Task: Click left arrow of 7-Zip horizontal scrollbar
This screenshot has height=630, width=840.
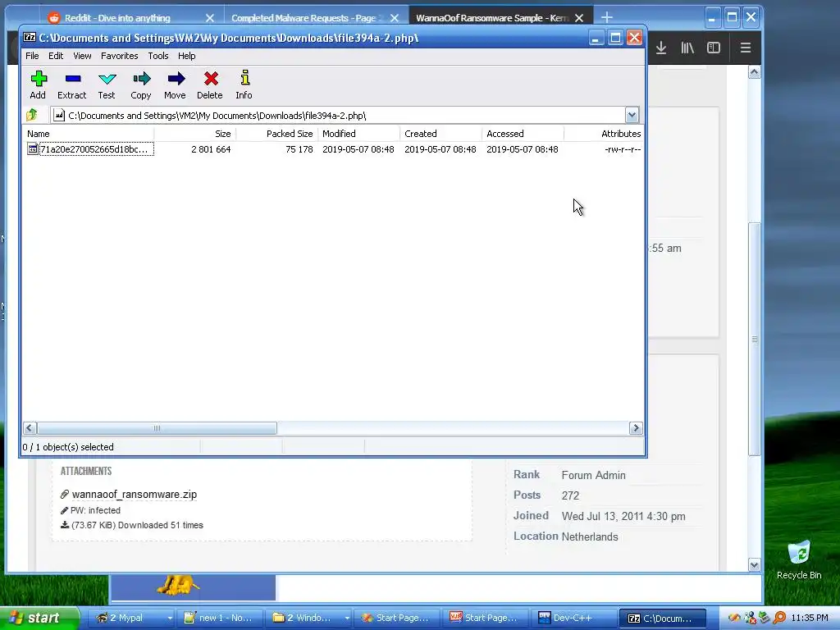Action: (30, 427)
